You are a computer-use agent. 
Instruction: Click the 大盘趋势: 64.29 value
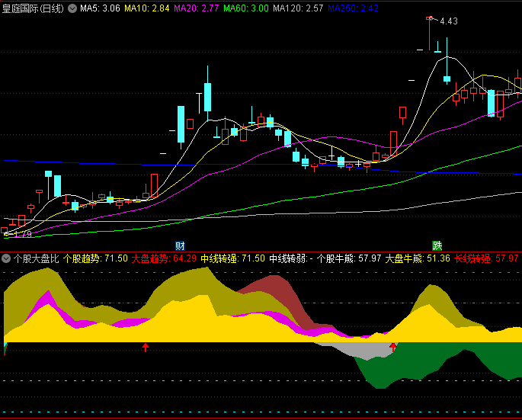click(164, 258)
